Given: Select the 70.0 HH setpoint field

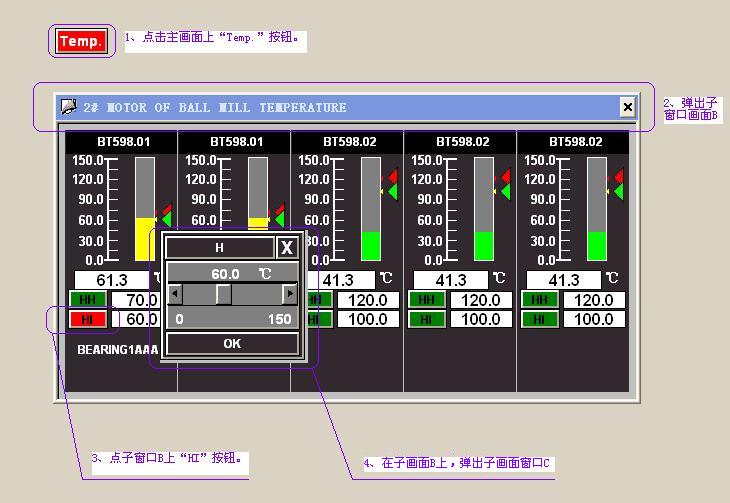Looking at the screenshot, I should tap(136, 300).
